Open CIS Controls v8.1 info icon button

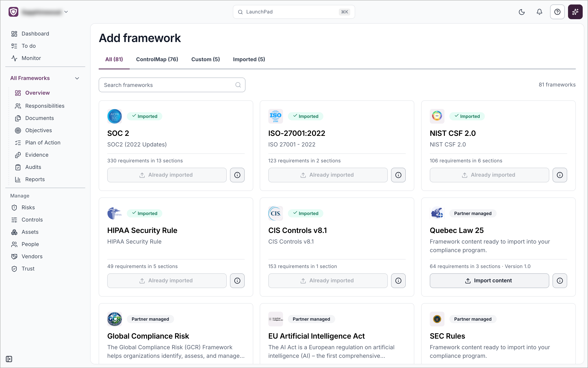pos(398,281)
